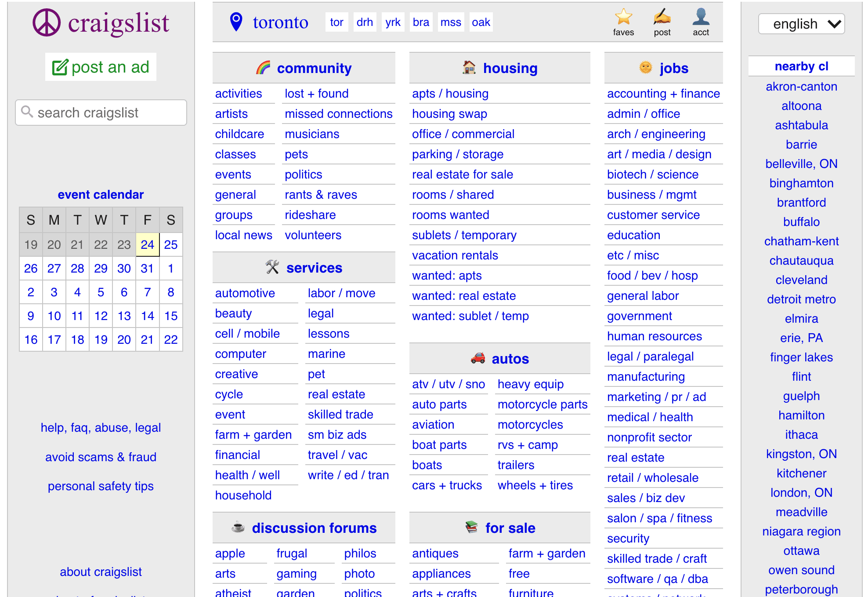Click the craigslist peace sign logo
The image size is (868, 597).
pyautogui.click(x=47, y=22)
